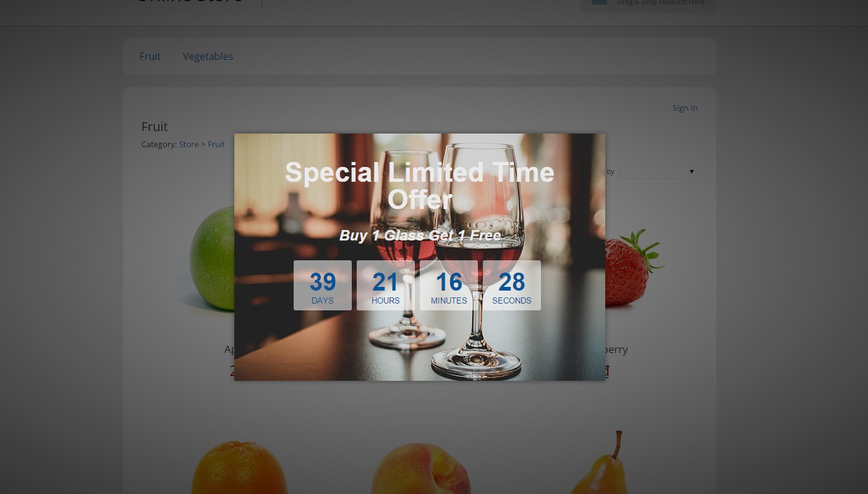This screenshot has width=868, height=494.
Task: Click the Seconds countdown box
Action: click(x=512, y=285)
